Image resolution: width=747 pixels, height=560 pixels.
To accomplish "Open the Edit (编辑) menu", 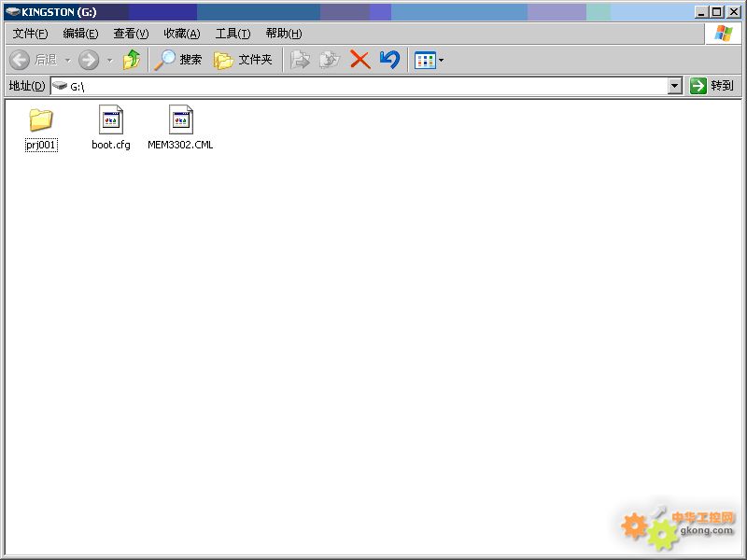I will (80, 34).
